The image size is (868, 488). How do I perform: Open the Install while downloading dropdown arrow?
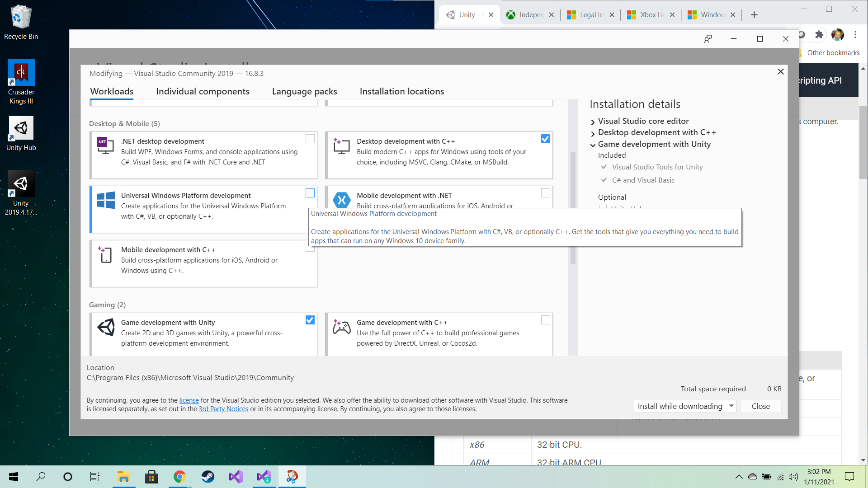731,406
